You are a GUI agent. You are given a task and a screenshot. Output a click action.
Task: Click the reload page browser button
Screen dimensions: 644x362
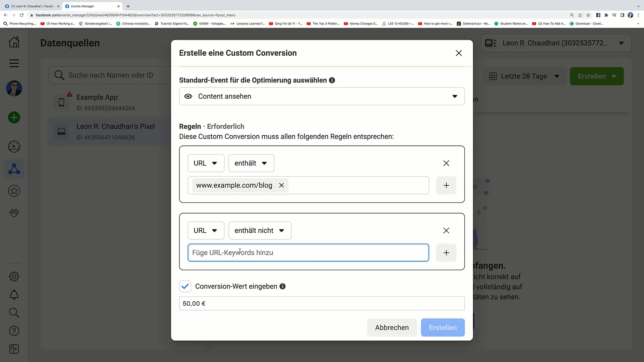point(22,15)
